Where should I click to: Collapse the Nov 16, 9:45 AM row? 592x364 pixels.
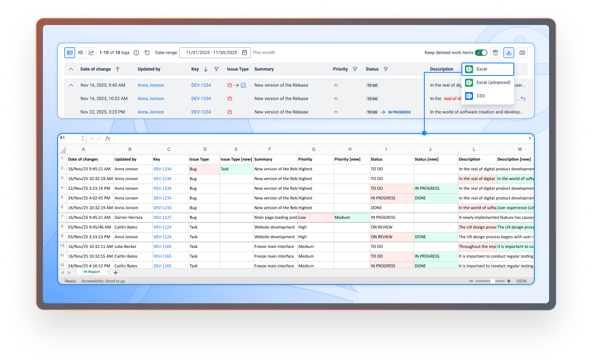tap(71, 85)
